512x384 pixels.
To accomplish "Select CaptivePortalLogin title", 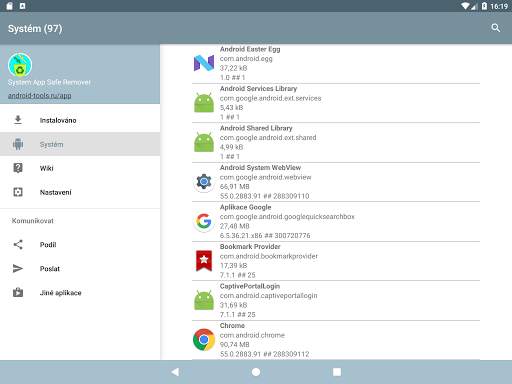I will (x=250, y=286).
